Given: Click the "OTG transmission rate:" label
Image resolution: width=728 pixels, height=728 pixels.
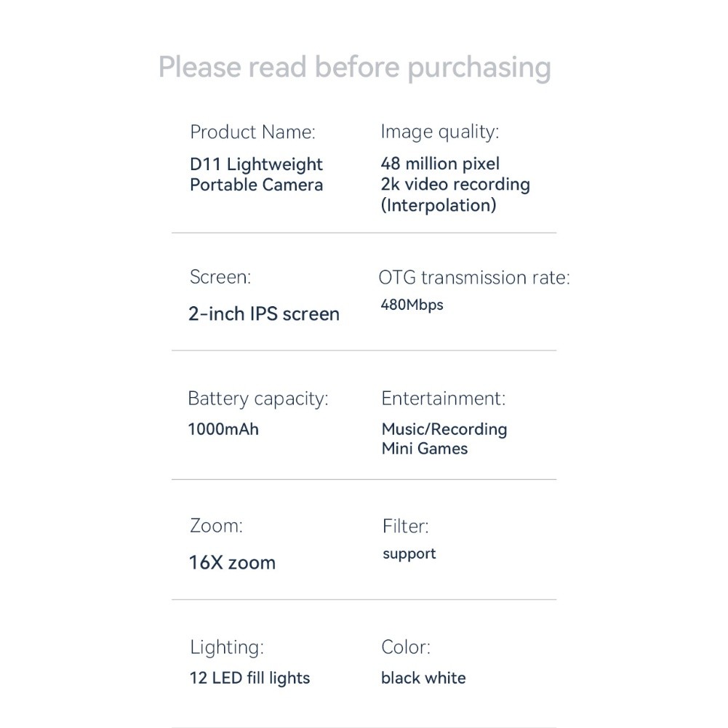Looking at the screenshot, I should coord(473,277).
